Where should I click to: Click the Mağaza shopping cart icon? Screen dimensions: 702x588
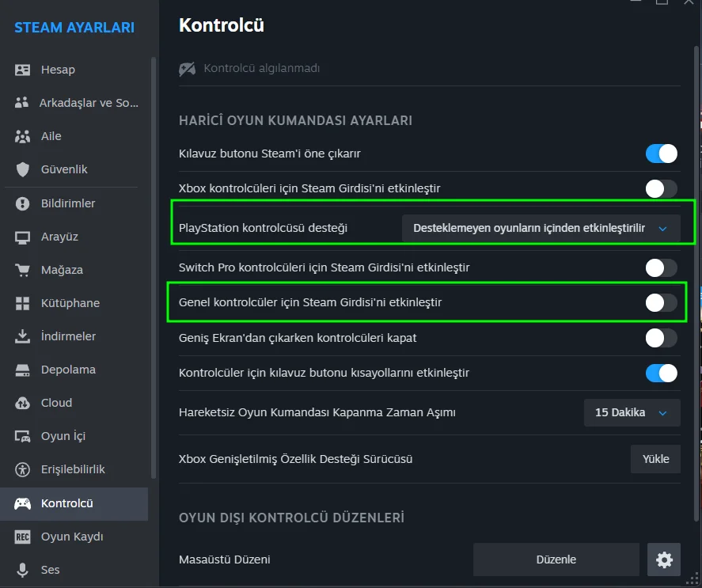coord(22,270)
